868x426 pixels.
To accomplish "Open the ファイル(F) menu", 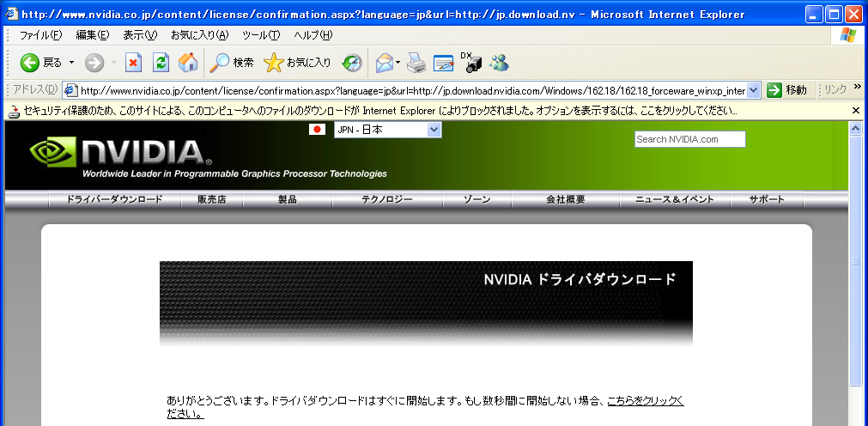I will pyautogui.click(x=41, y=35).
